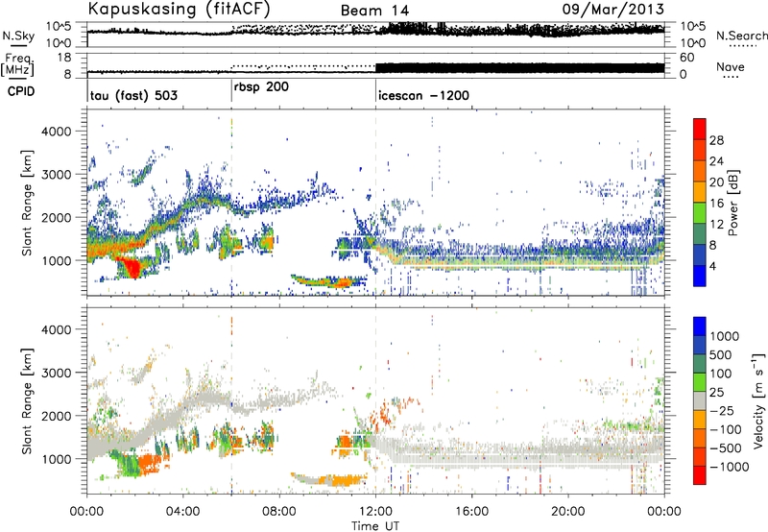768x532 pixels.
Task: Click the 'Time UT' axis label
Action: click(375, 526)
